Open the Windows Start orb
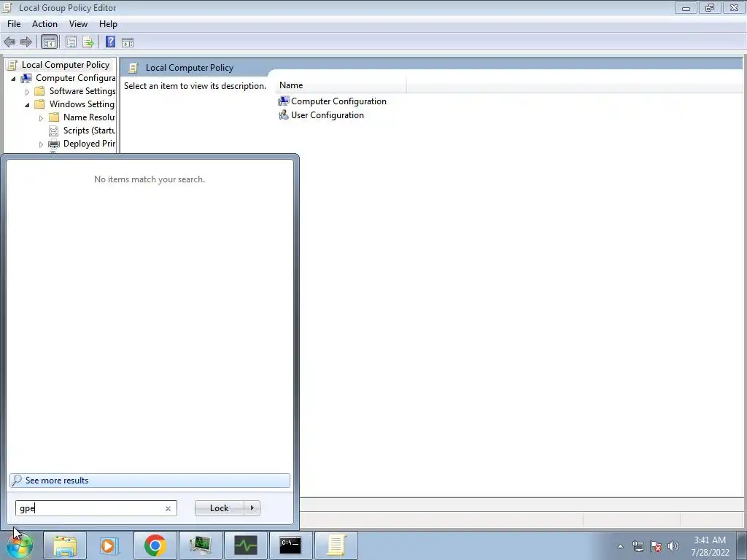 20,545
